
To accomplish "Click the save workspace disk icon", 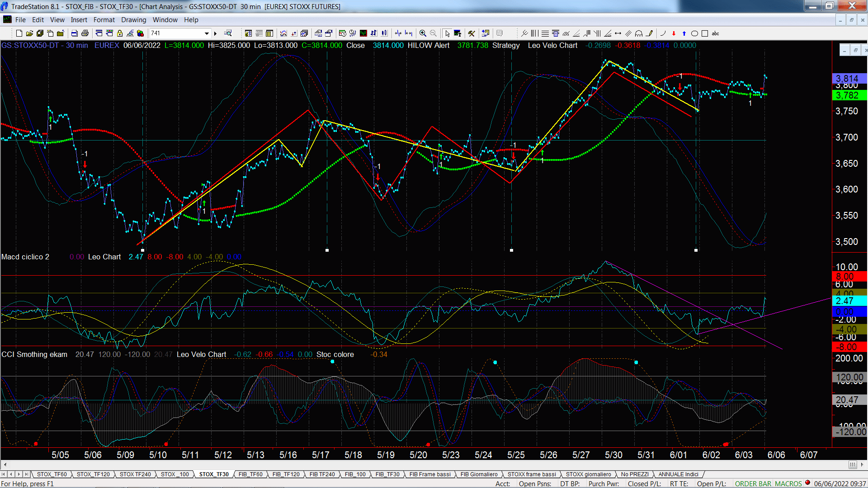I will [40, 33].
